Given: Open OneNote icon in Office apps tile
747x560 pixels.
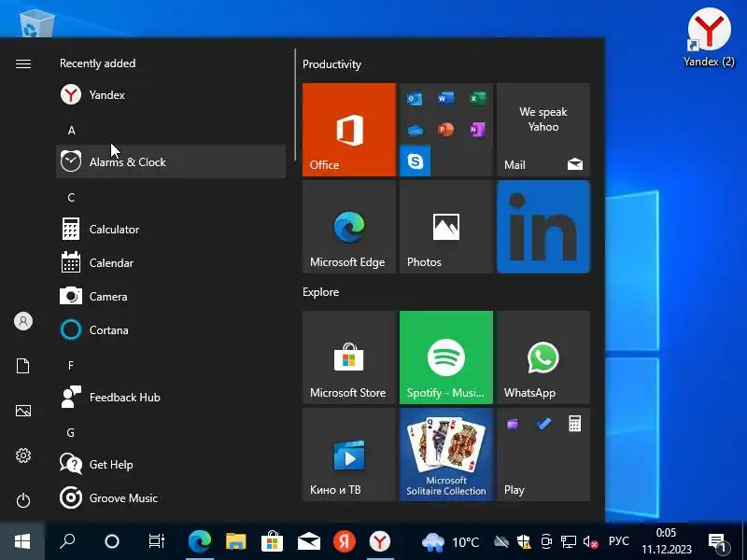Looking at the screenshot, I should 477,130.
